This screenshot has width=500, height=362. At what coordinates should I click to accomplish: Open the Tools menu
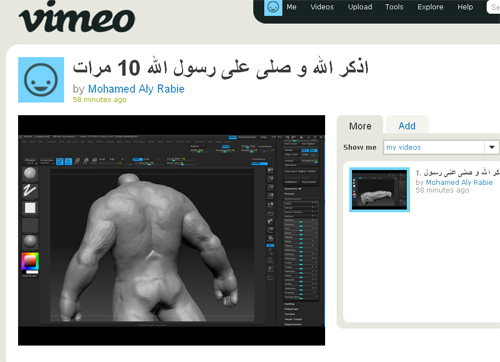tap(394, 7)
